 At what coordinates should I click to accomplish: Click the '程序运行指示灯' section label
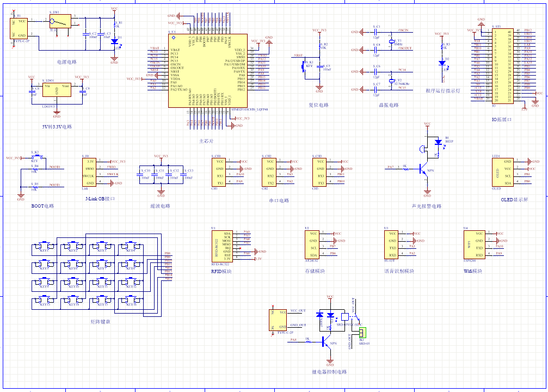coord(443,90)
